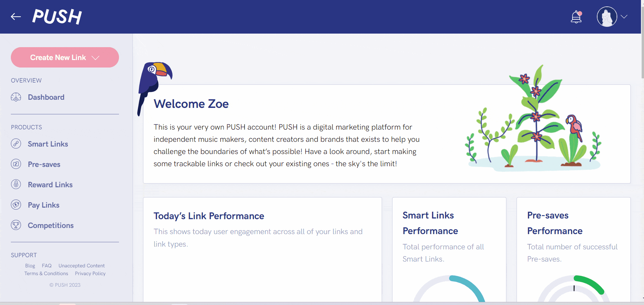Go to the Competitions section
The image size is (644, 305).
[x=51, y=225]
